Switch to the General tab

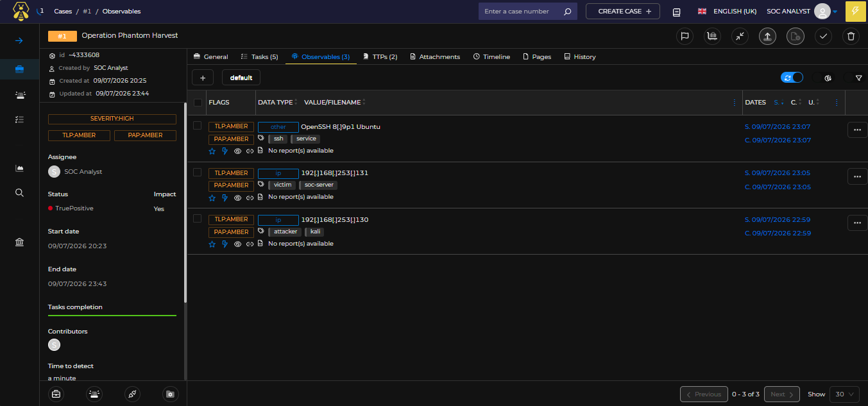(x=211, y=56)
